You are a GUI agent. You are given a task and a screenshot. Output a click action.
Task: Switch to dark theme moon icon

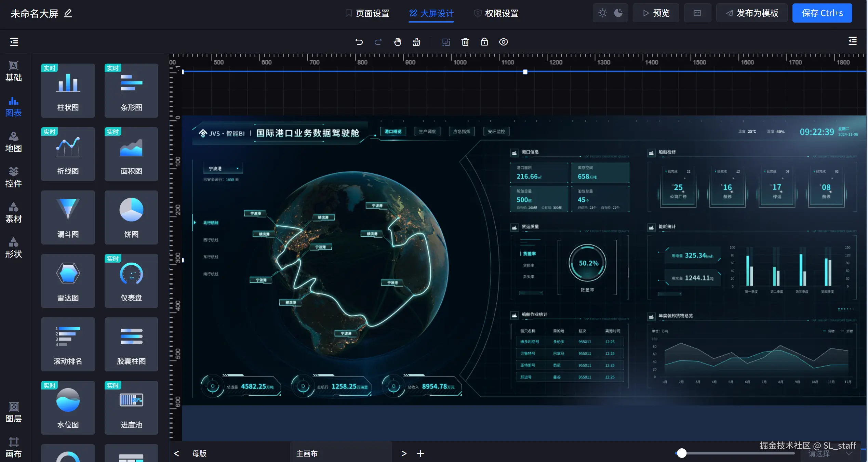618,13
